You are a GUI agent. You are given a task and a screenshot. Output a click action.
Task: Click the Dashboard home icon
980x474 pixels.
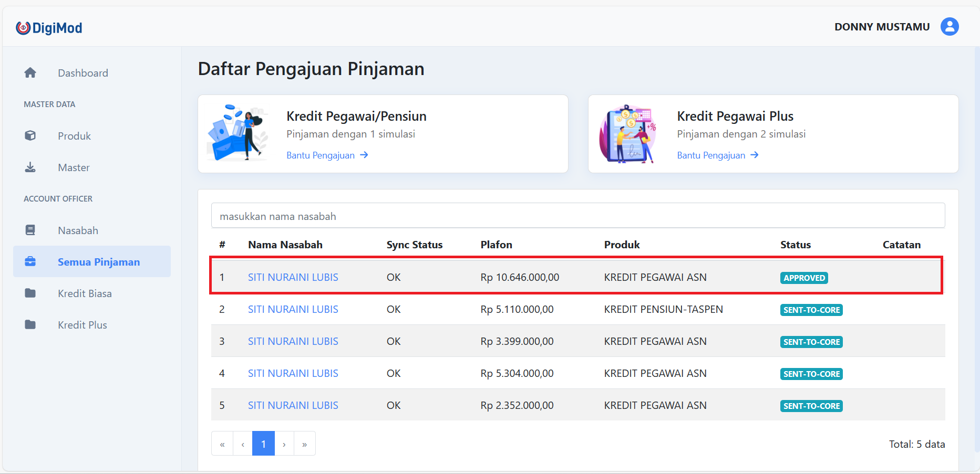pos(30,73)
